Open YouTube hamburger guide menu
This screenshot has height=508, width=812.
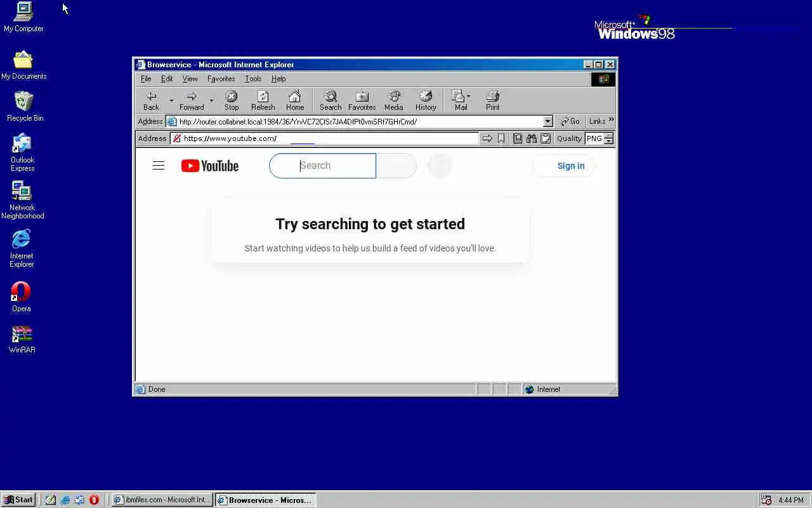click(159, 166)
